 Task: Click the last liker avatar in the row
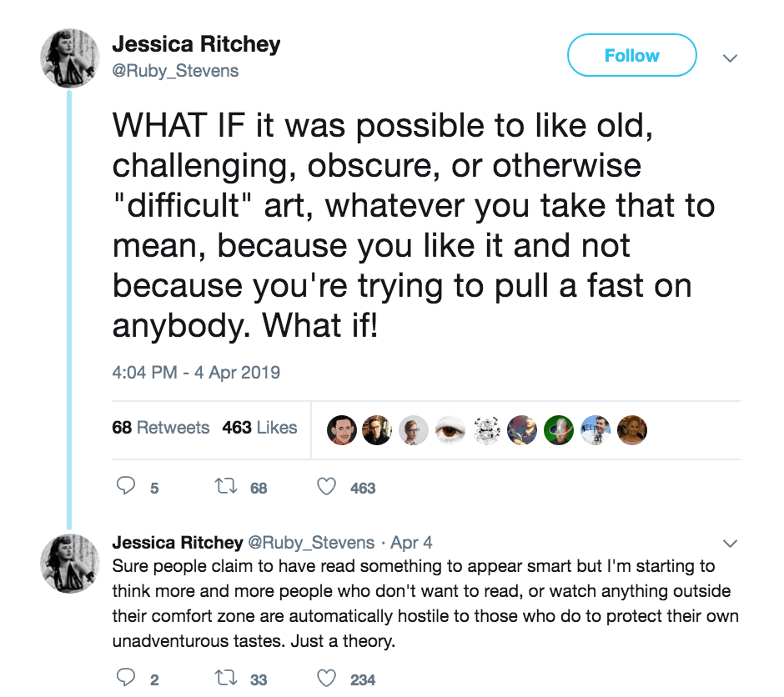coord(633,429)
